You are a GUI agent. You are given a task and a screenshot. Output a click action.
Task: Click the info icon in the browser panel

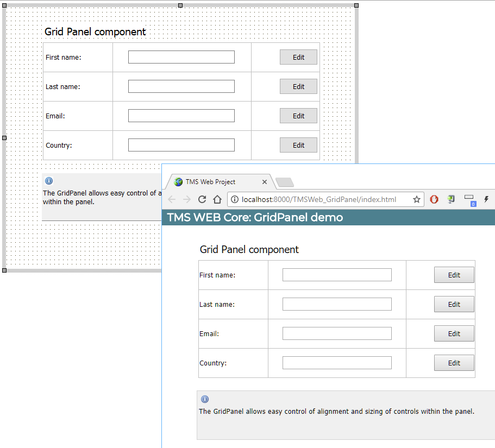point(204,399)
